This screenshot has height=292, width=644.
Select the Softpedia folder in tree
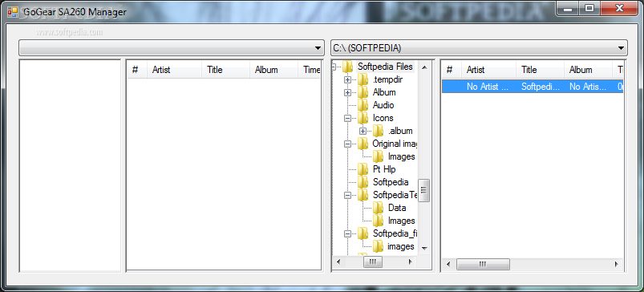[x=391, y=182]
